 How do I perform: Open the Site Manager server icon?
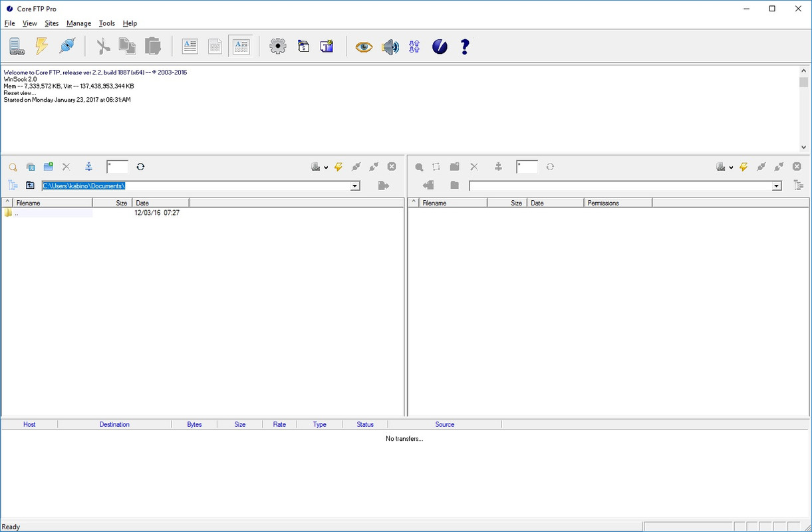[x=17, y=47]
